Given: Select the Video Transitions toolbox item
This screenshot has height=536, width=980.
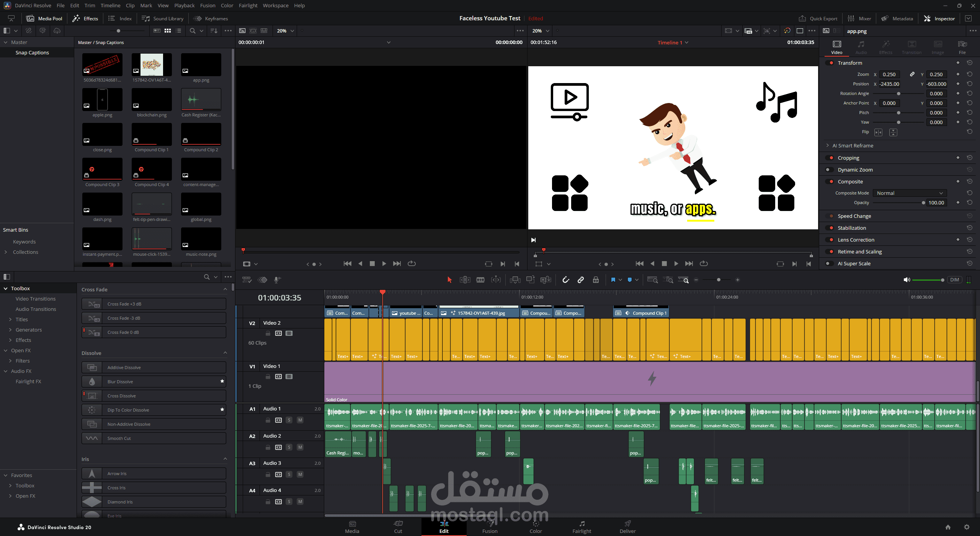Looking at the screenshot, I should pos(36,299).
